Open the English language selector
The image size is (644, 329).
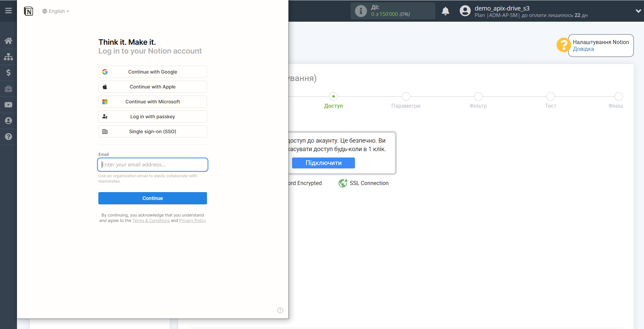[x=56, y=11]
